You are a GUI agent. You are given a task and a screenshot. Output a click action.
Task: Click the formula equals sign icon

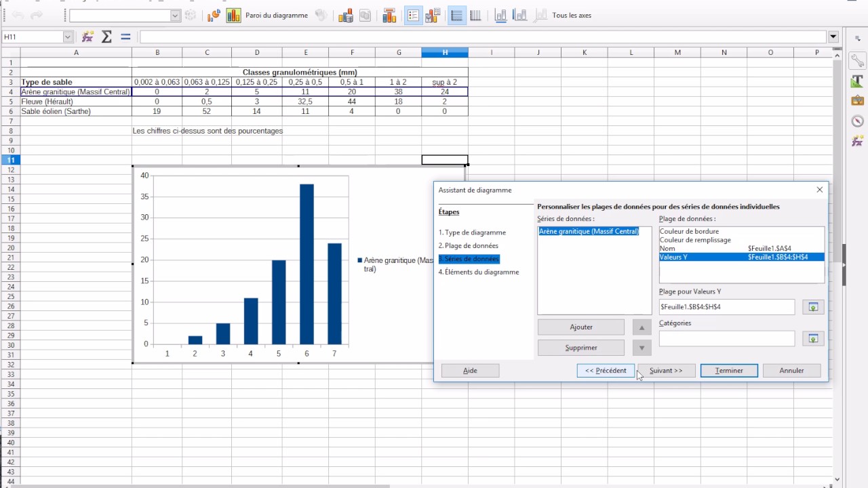(125, 37)
